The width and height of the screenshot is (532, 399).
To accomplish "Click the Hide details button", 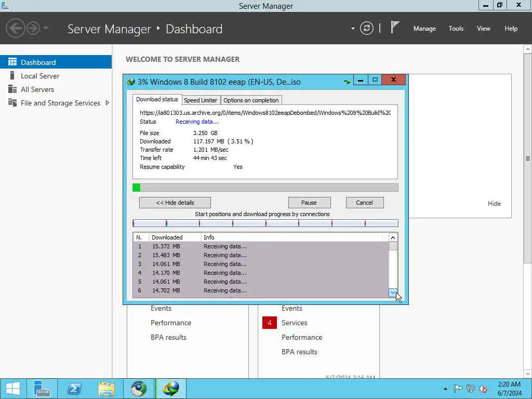I will click(x=175, y=203).
